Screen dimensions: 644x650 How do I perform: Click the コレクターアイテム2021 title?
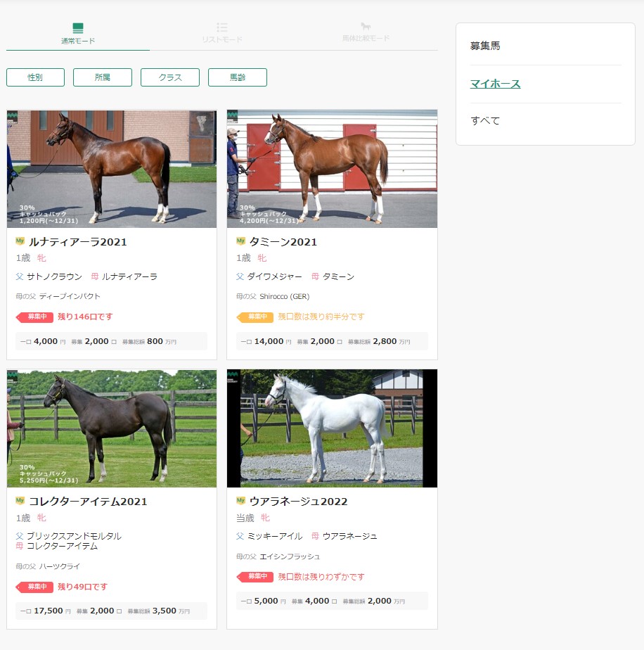click(88, 502)
